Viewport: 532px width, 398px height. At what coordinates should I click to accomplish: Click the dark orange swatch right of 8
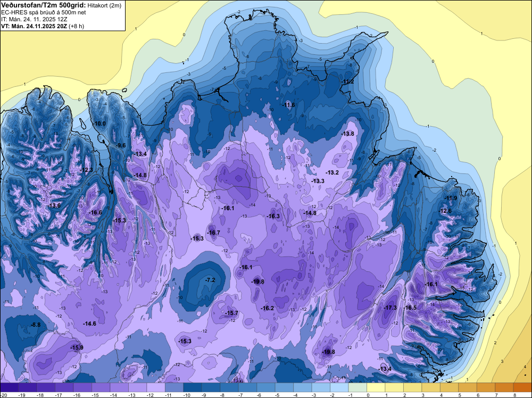coord(522,387)
